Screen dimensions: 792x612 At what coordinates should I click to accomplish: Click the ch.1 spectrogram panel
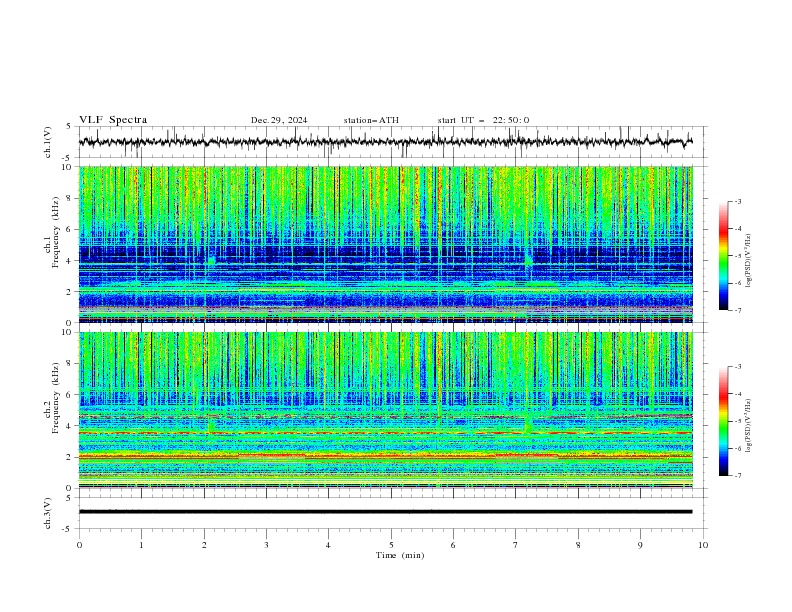[386, 244]
